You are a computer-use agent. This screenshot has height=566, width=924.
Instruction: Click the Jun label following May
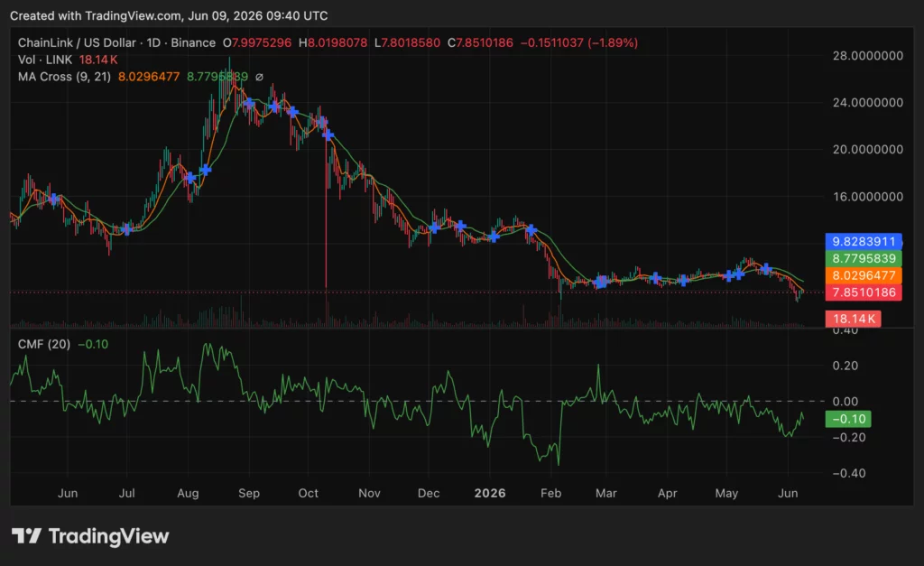click(x=788, y=494)
